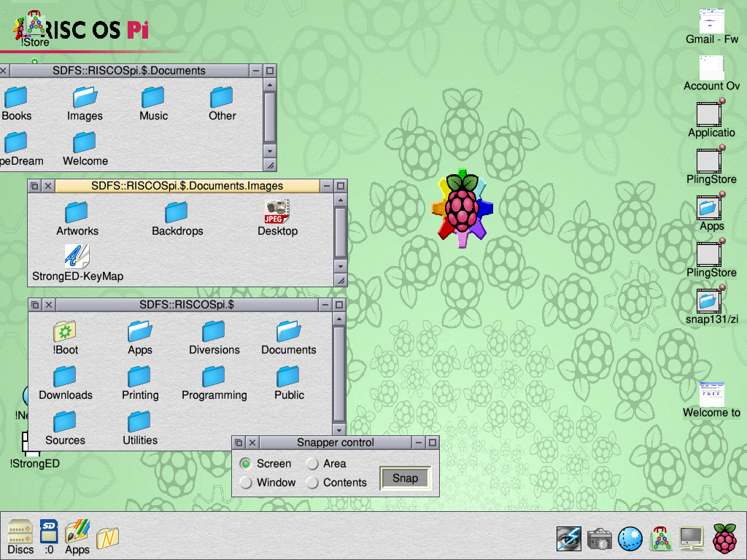The width and height of the screenshot is (747, 560).
Task: Click the SDFS::RISCOSpi.$ window title bar
Action: 187,305
